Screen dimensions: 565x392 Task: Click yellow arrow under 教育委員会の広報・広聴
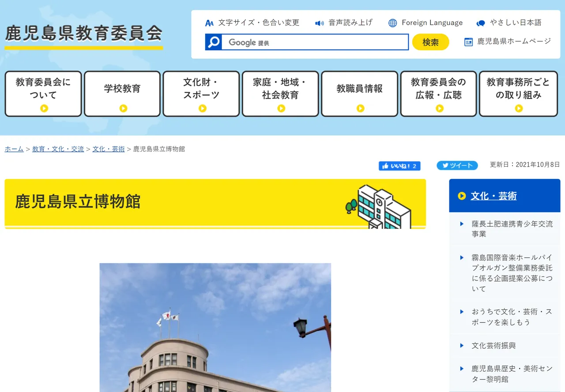click(x=439, y=108)
